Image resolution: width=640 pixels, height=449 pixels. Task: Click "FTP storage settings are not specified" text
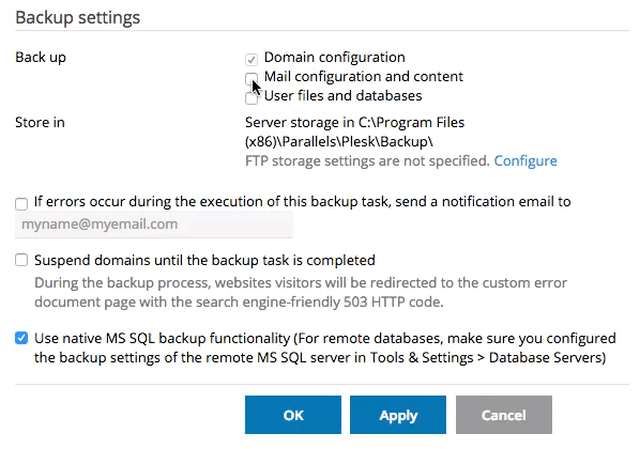coord(367,161)
